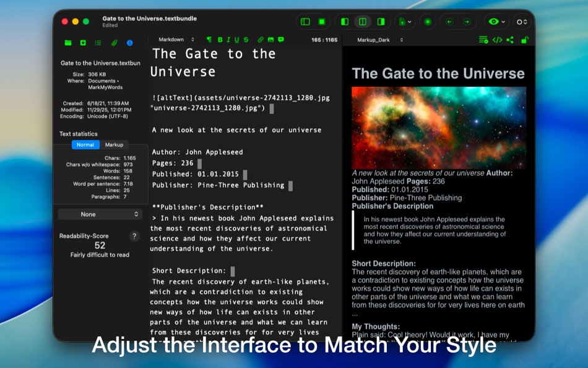Unlock the document with the padlock icon
This screenshot has width=588, height=368.
[x=525, y=39]
